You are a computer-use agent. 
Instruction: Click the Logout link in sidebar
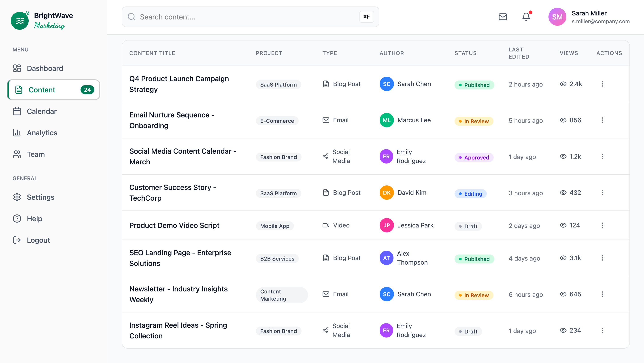(x=38, y=240)
